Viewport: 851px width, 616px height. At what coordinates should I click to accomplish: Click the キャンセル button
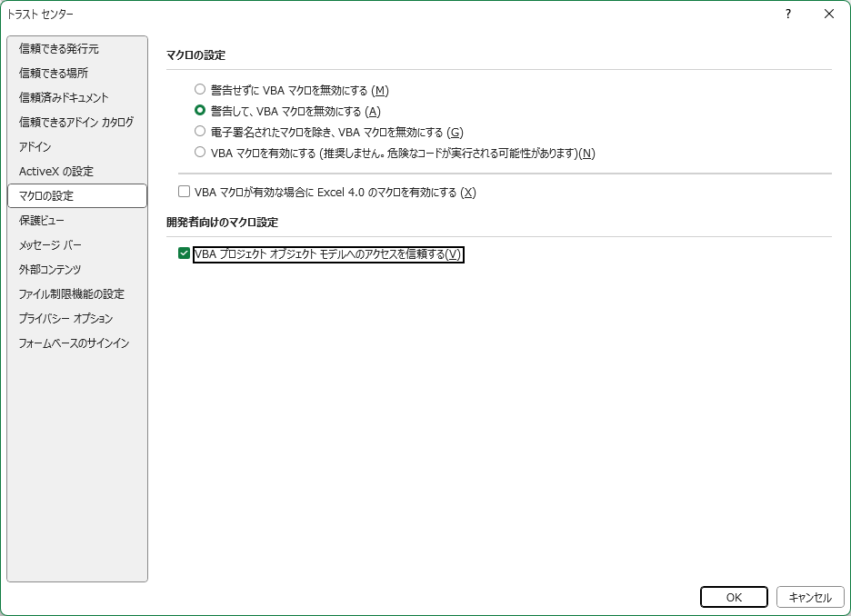coord(810,597)
